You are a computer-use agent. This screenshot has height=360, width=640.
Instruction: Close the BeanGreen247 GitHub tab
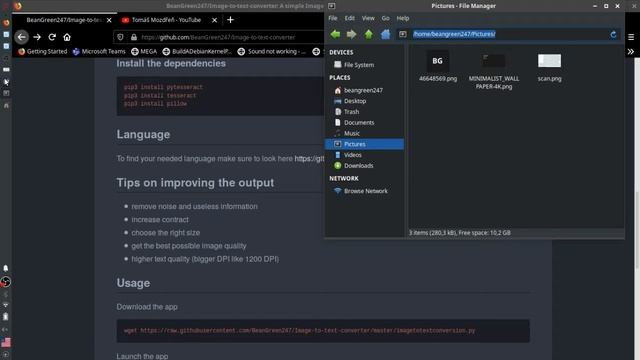(x=109, y=20)
